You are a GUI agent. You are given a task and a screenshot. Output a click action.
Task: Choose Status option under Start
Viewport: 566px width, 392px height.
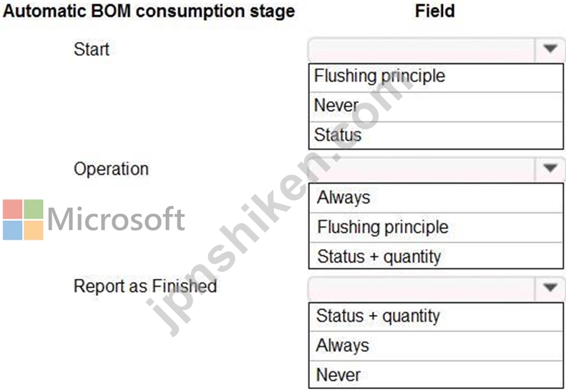pos(436,135)
